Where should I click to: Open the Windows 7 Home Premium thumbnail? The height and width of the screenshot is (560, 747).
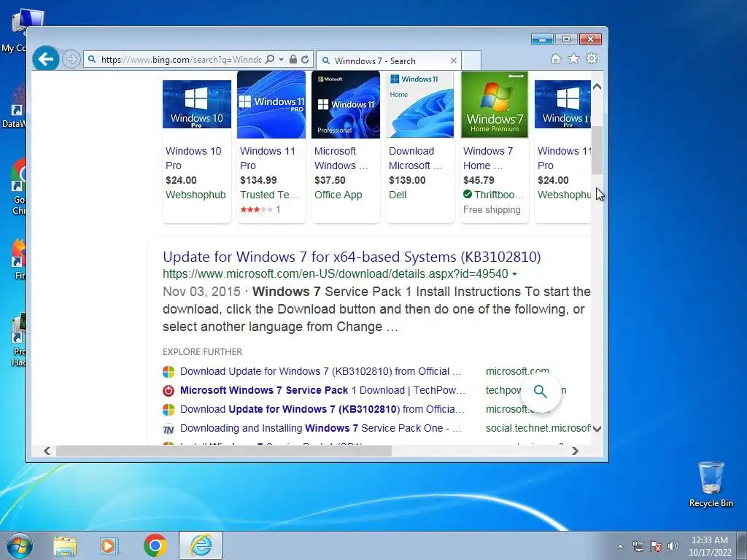(x=495, y=105)
